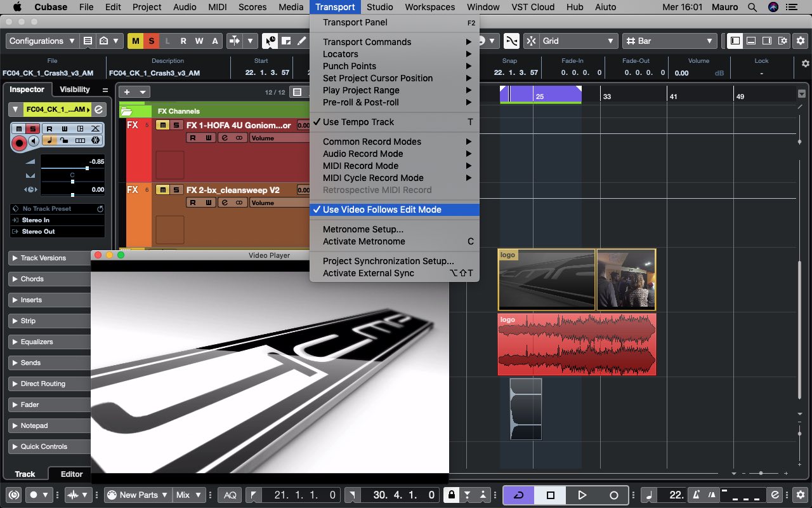Toggle global Write automation W button
Image resolution: width=812 pixels, height=508 pixels.
pyautogui.click(x=199, y=41)
